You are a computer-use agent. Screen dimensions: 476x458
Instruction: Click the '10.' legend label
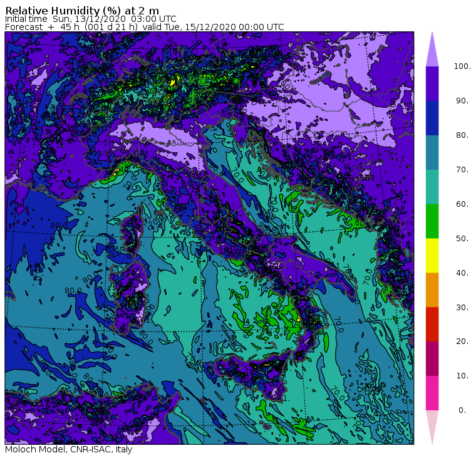462,376
